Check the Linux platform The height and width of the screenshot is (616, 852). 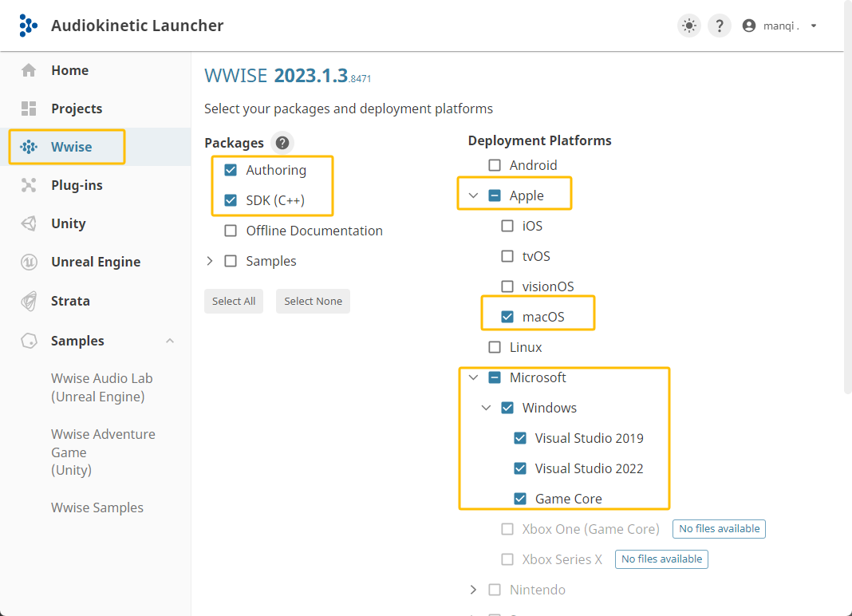coord(495,347)
